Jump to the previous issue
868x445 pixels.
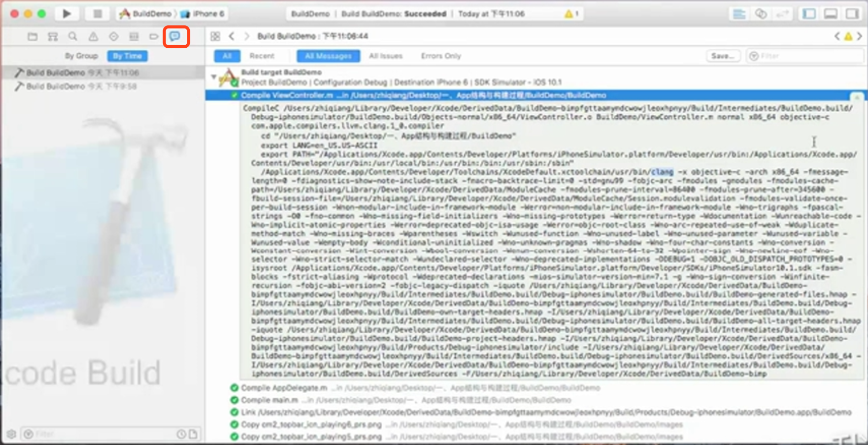click(x=837, y=36)
